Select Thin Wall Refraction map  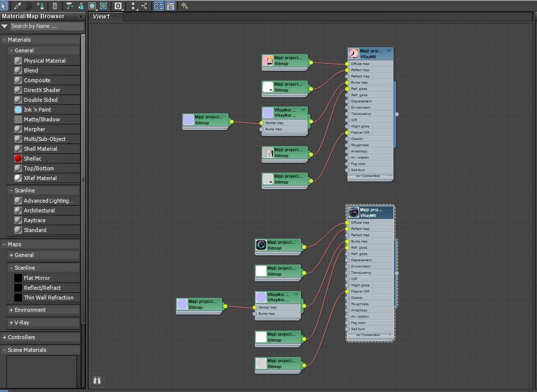(47, 298)
